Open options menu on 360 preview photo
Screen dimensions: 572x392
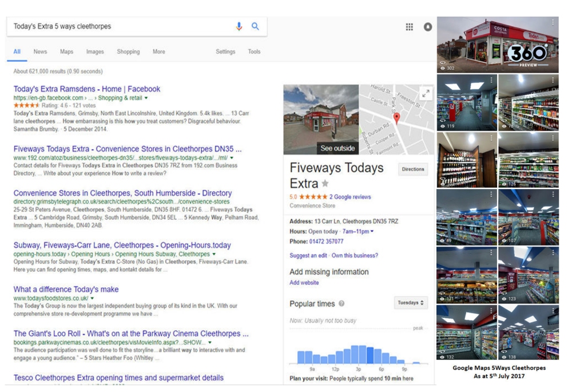[x=553, y=22]
